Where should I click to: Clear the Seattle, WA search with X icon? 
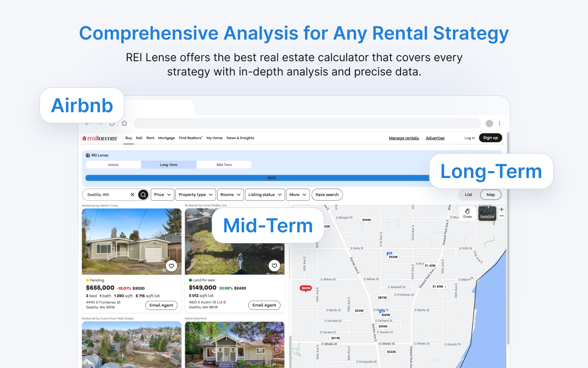pyautogui.click(x=133, y=195)
